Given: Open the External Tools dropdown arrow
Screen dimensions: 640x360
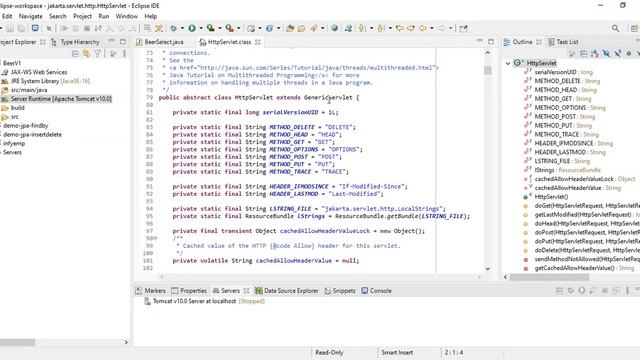Looking at the screenshot, I should pos(239,28).
